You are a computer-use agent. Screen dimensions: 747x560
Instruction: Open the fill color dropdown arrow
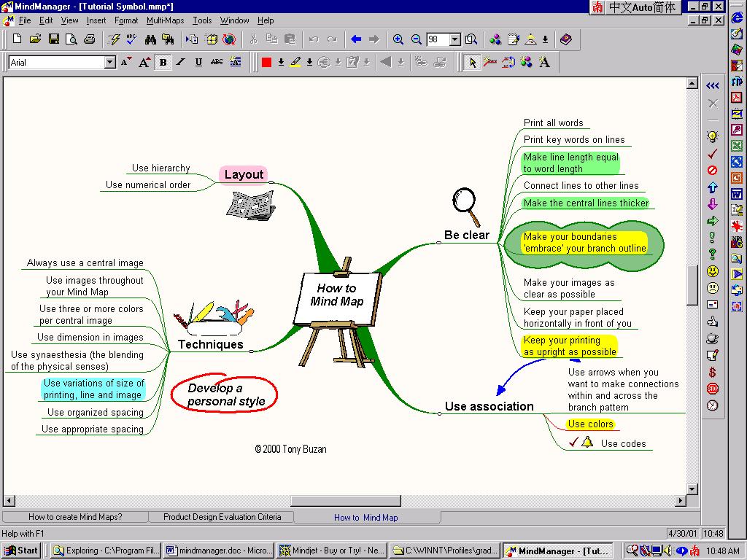[x=281, y=62]
